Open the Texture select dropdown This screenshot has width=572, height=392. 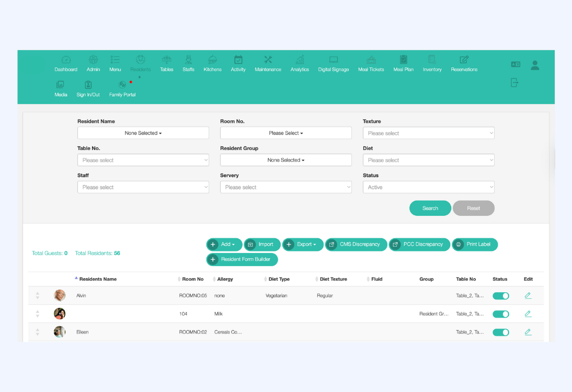pos(428,133)
